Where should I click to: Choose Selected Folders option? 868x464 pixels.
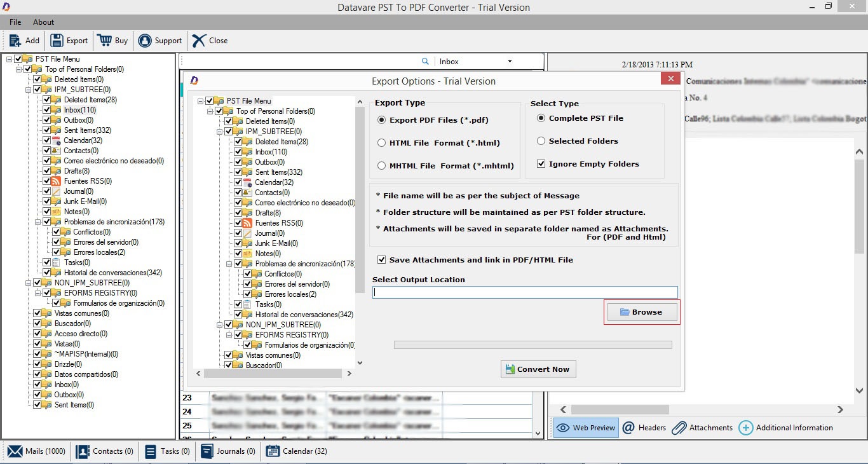pyautogui.click(x=541, y=141)
